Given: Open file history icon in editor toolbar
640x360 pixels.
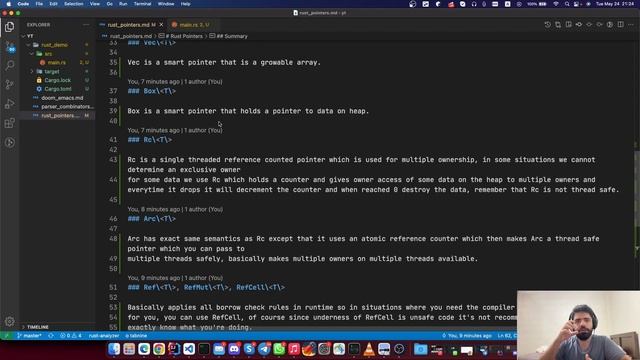Looking at the screenshot, I should pos(547,24).
